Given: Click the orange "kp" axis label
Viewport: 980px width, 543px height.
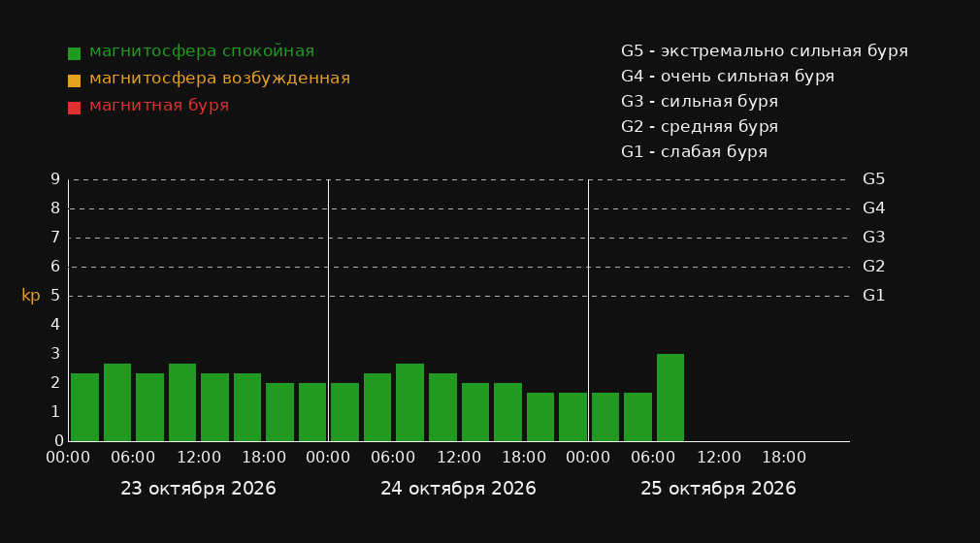Looking at the screenshot, I should 31,296.
